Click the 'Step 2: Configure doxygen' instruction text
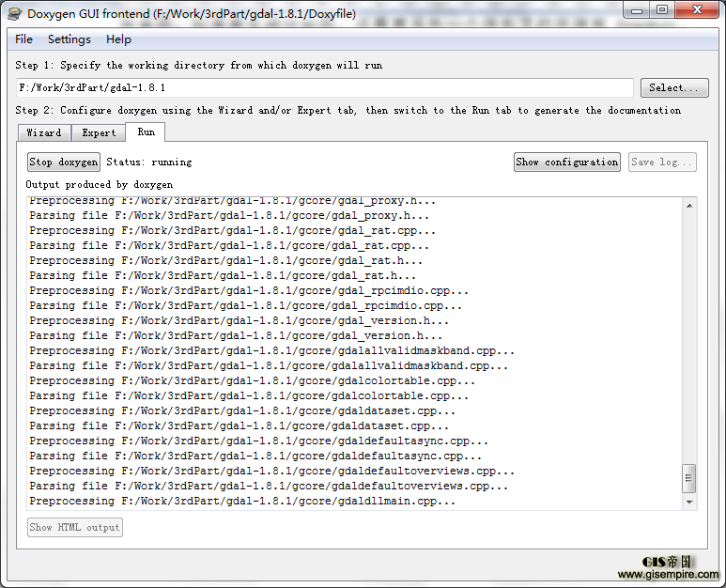 tap(348, 110)
